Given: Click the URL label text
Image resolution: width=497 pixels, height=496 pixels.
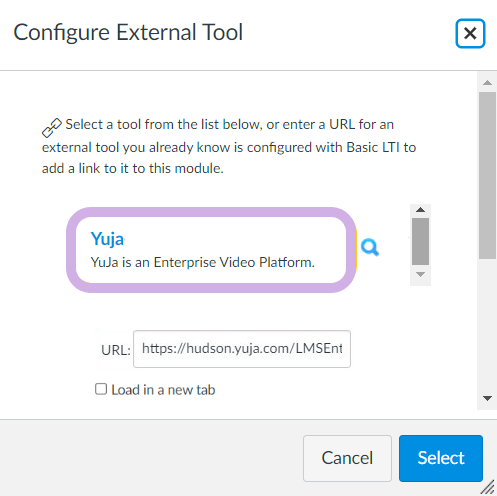Looking at the screenshot, I should [116, 350].
